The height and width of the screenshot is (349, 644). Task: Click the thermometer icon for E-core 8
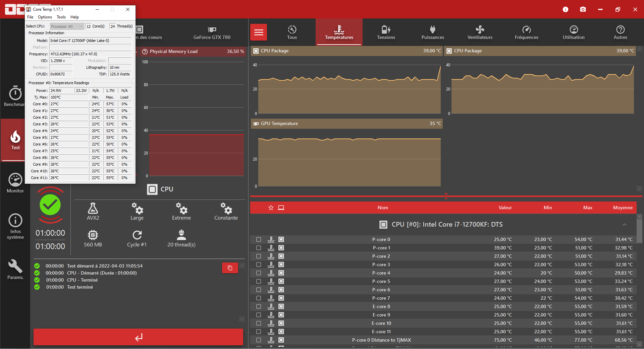[x=271, y=306]
